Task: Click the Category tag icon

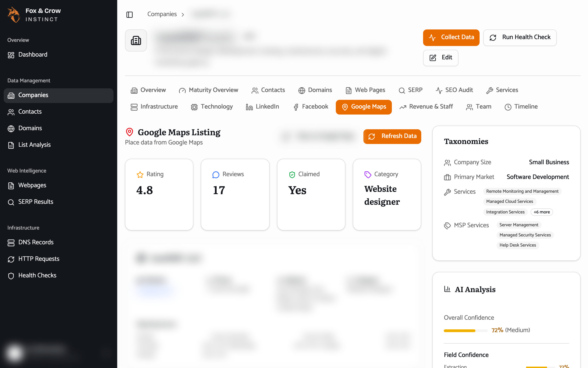Action: click(x=368, y=175)
